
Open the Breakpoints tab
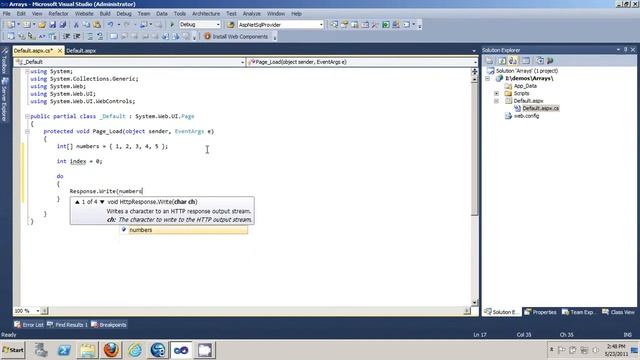click(109, 325)
